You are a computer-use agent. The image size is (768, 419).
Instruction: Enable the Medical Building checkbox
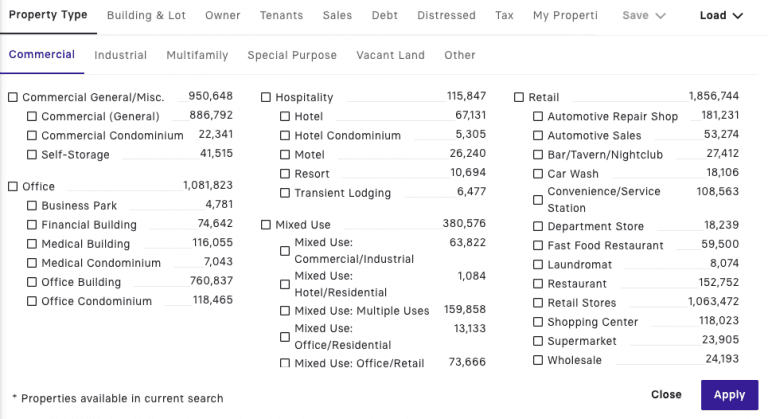[32, 244]
